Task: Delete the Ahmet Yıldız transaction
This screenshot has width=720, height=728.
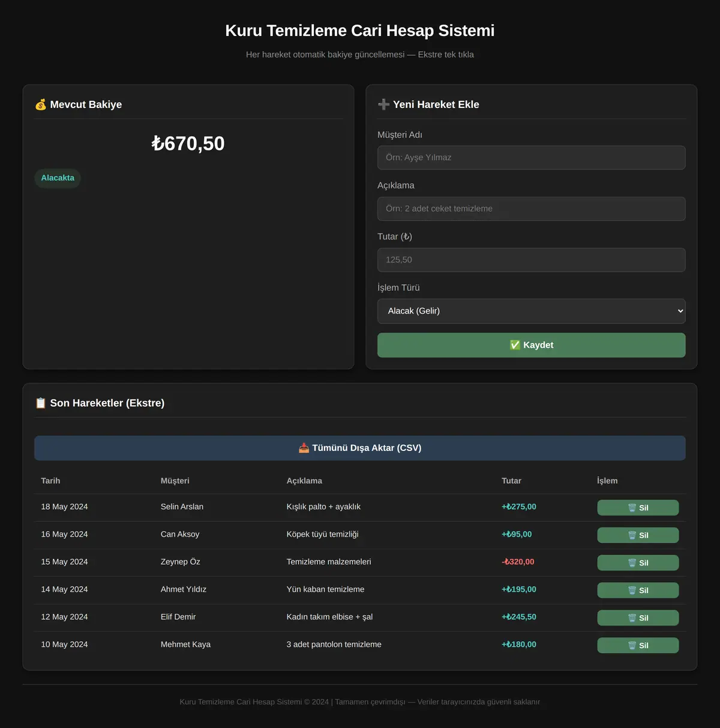Action: tap(638, 590)
